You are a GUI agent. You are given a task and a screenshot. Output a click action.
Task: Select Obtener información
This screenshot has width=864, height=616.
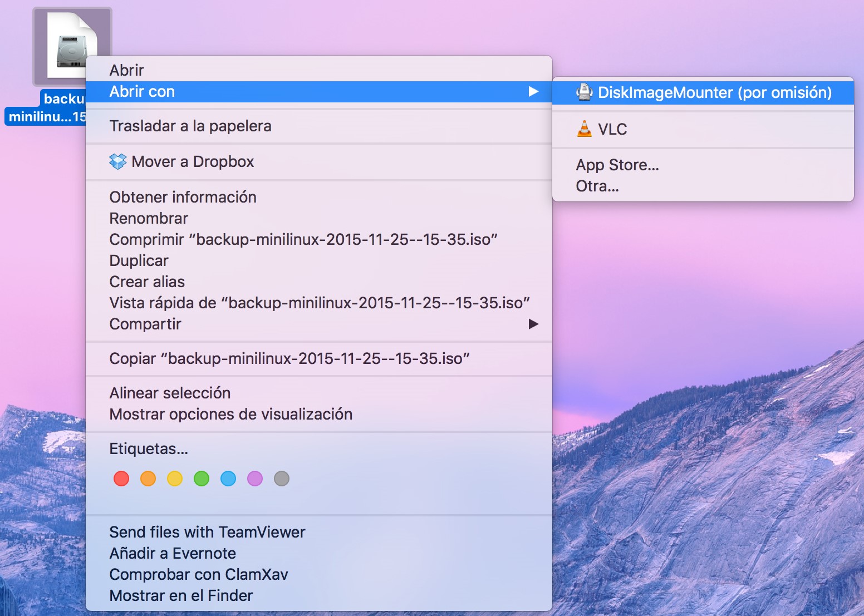click(319, 197)
